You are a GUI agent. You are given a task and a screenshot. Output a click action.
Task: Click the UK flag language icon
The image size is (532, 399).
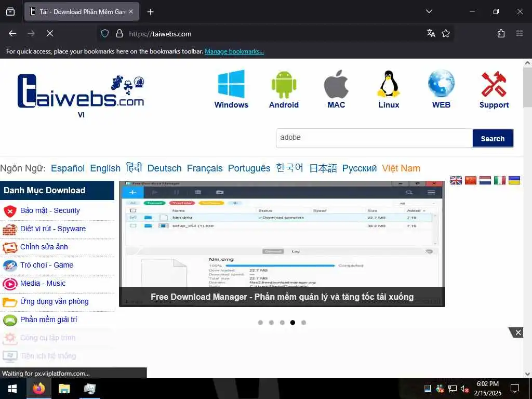456,180
